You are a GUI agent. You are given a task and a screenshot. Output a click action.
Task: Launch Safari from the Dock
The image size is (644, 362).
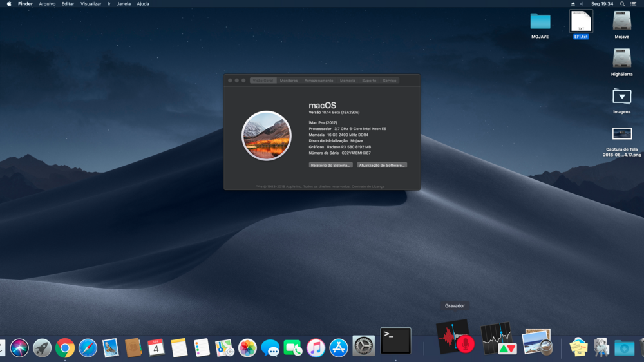point(88,348)
